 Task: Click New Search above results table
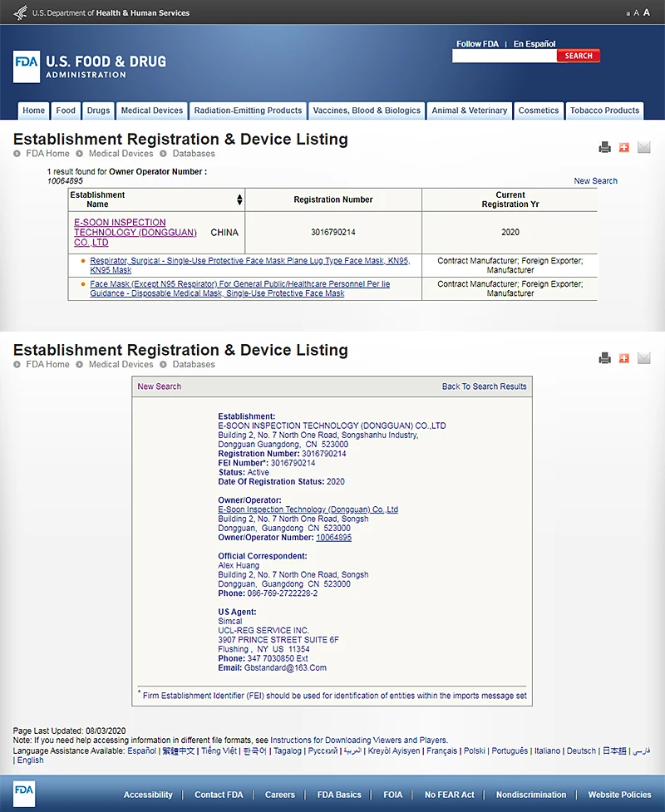[x=596, y=180]
